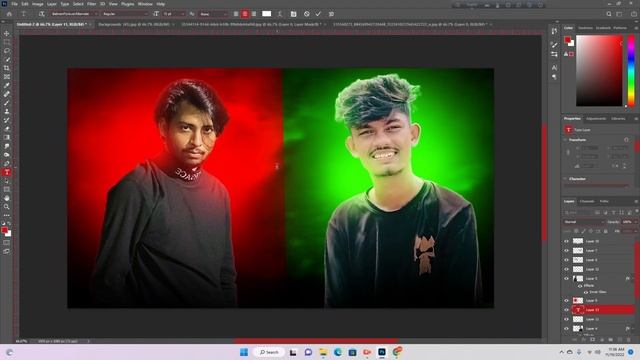Viewport: 640px width, 360px height.
Task: Select the Horizontal Type tool
Action: (x=7, y=172)
